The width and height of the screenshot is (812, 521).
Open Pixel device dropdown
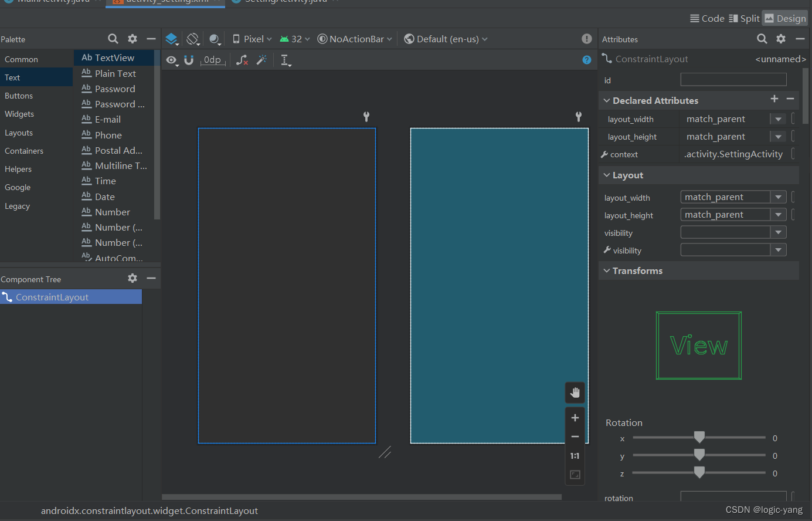pos(252,39)
